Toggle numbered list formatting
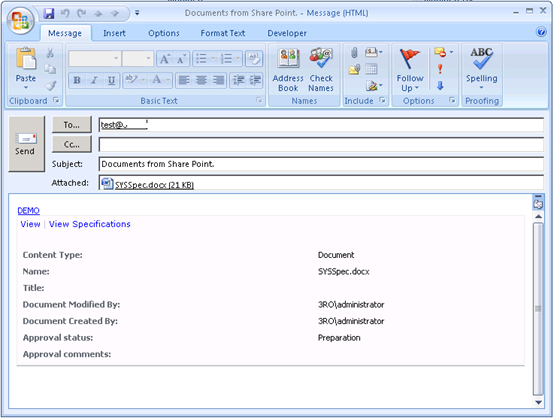 pyautogui.click(x=226, y=59)
